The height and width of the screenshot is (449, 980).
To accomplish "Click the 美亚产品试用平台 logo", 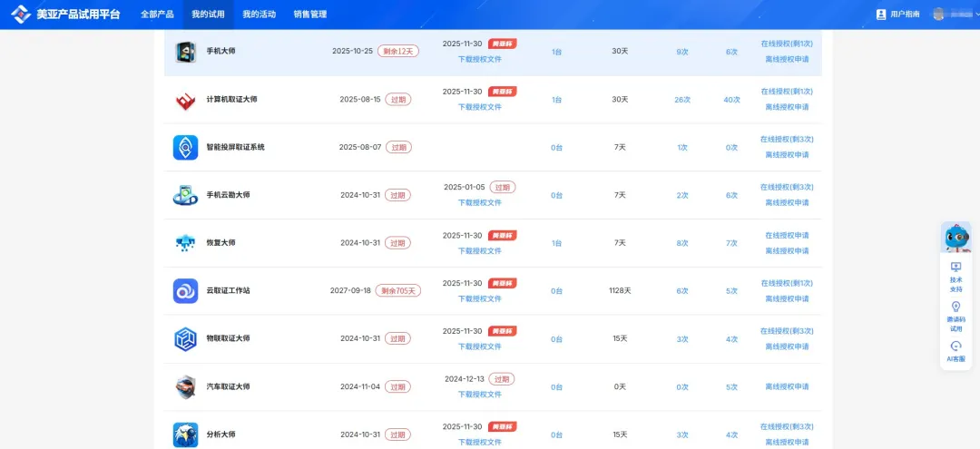I will (x=64, y=15).
